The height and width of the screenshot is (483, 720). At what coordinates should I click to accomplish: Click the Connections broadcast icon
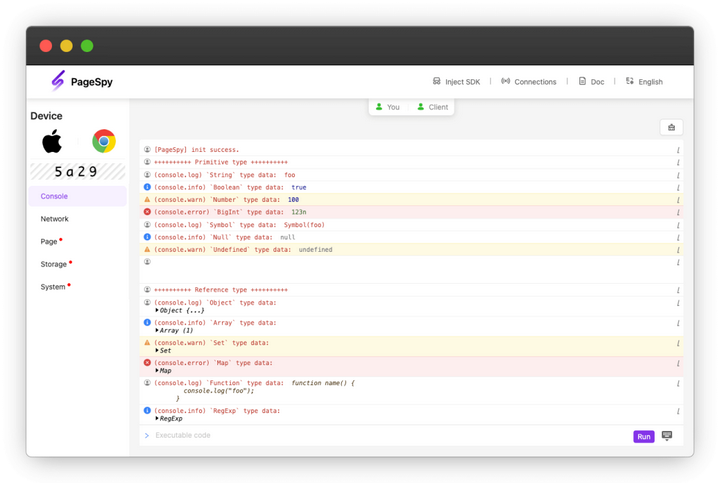tap(506, 81)
